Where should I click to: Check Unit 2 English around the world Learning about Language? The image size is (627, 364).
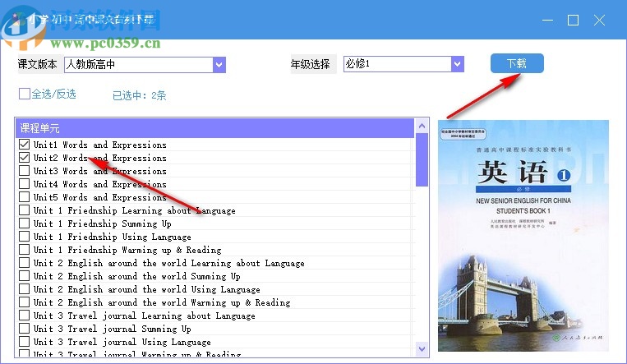tap(25, 262)
